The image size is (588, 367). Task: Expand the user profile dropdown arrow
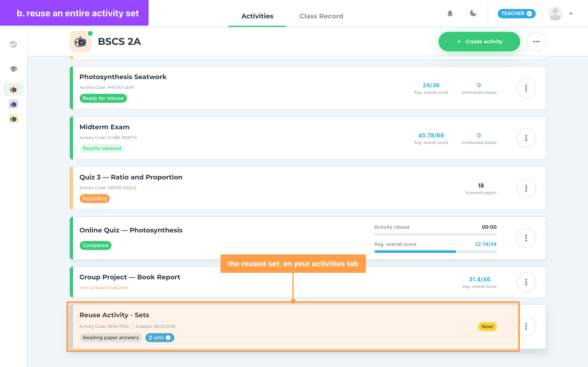(571, 14)
